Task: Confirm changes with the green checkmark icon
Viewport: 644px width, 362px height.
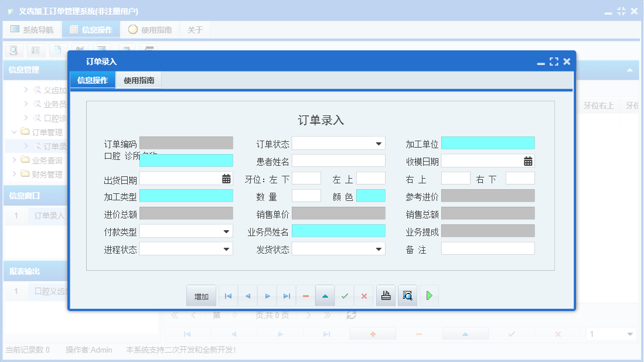Action: 344,296
